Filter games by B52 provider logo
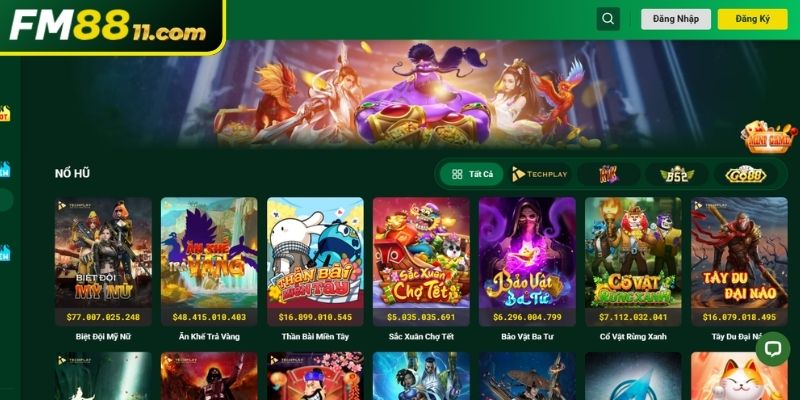 pos(677,174)
